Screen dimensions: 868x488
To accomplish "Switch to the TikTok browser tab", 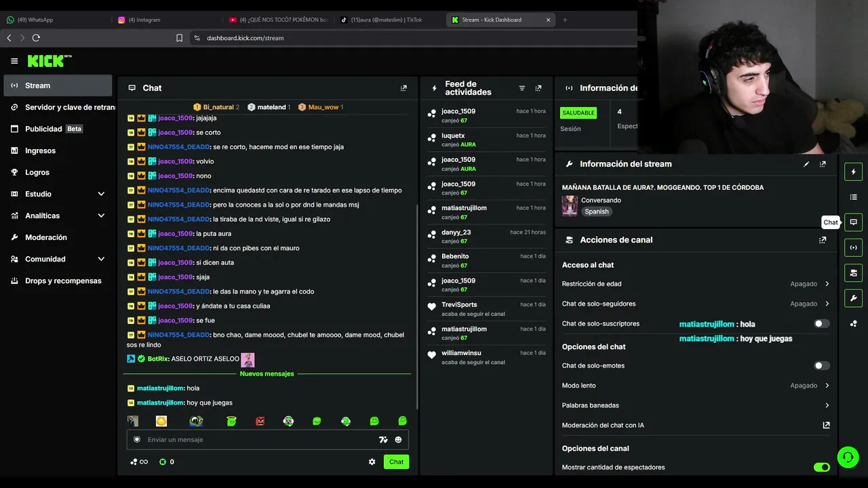I will (389, 20).
